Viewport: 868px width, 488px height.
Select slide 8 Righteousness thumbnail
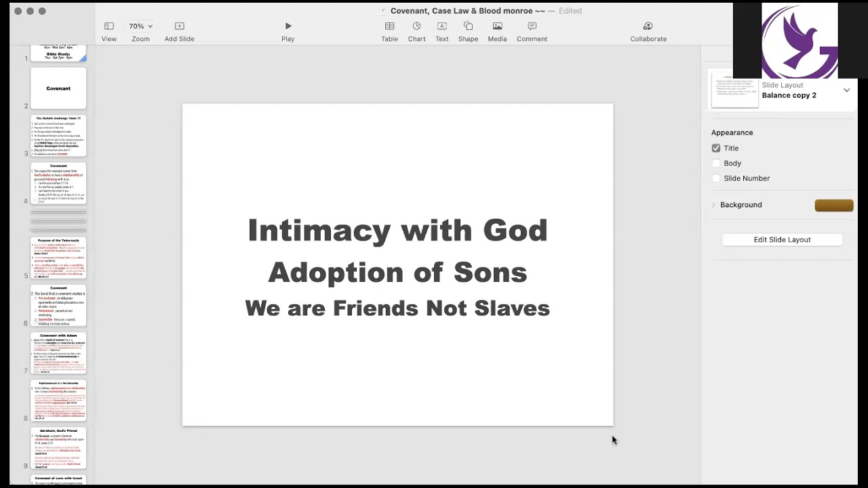[58, 400]
